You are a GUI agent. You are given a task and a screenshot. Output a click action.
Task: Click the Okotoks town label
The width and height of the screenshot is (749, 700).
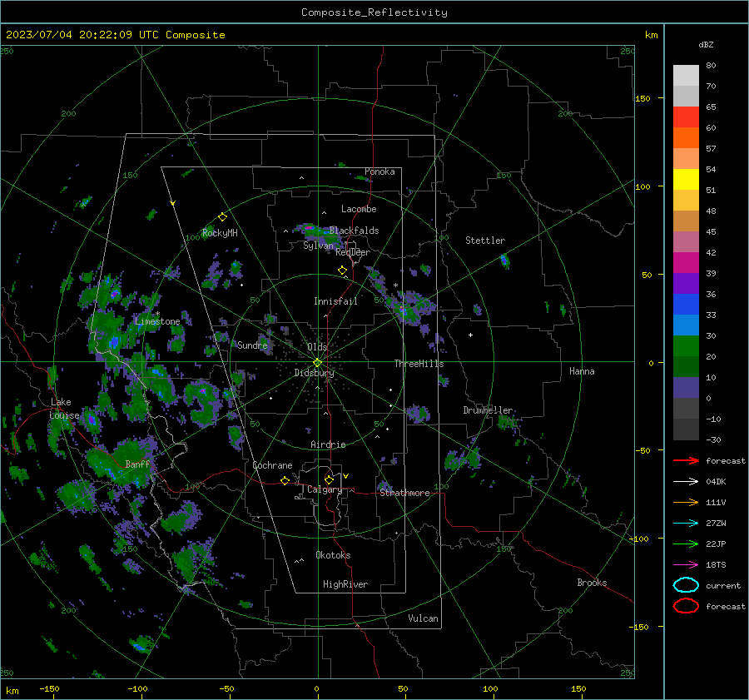click(333, 555)
